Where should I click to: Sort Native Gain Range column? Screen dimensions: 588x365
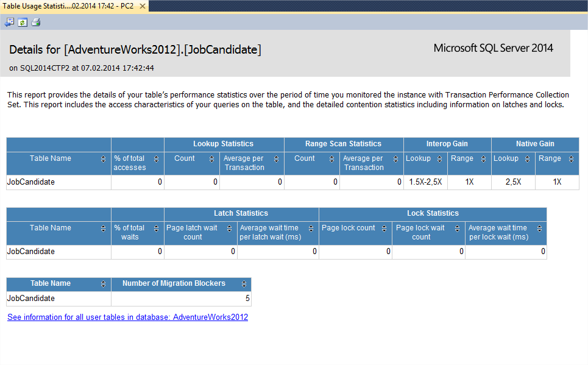coord(571,159)
